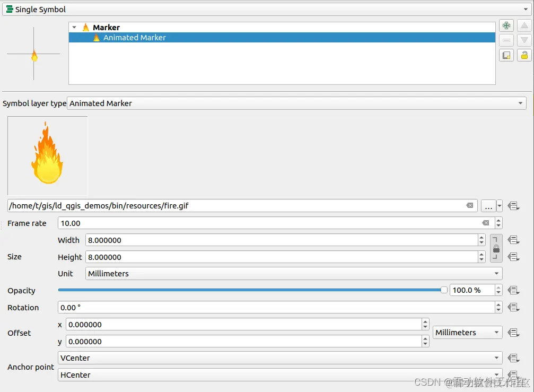Browse for animation file with ... button
The height and width of the screenshot is (392, 534).
point(488,206)
